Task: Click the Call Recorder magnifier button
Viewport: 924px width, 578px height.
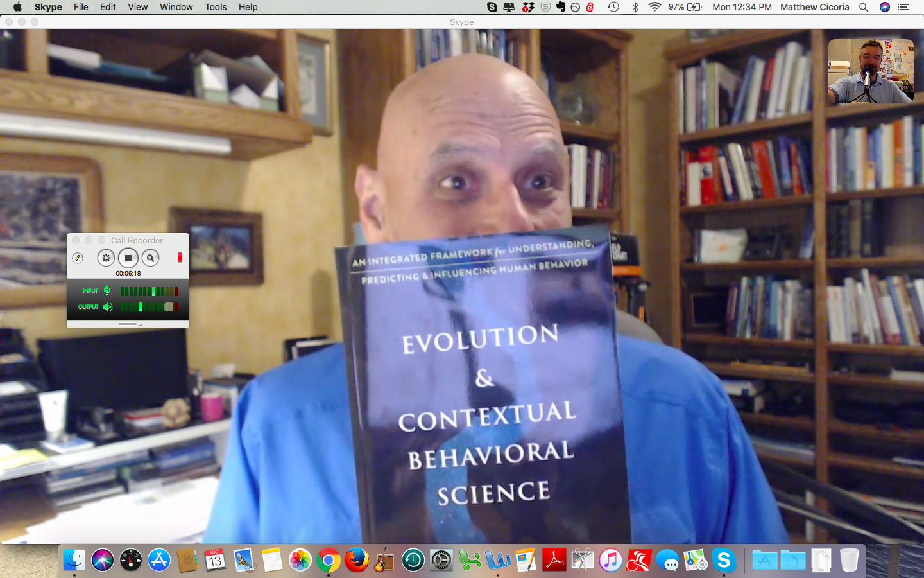Action: [x=150, y=258]
